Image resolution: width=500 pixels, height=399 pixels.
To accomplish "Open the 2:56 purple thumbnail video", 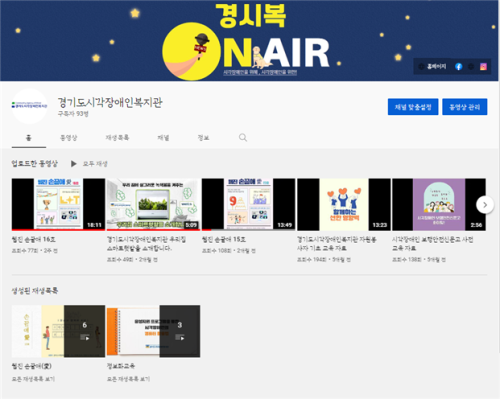I will [x=439, y=204].
